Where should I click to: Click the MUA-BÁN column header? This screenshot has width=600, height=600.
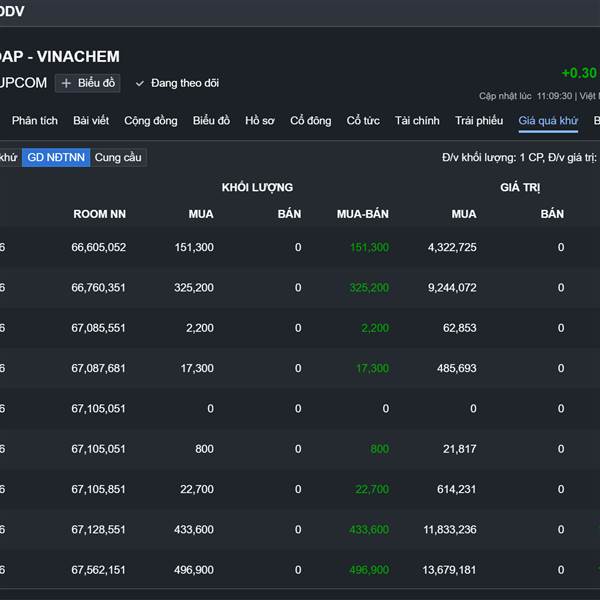[x=363, y=214]
